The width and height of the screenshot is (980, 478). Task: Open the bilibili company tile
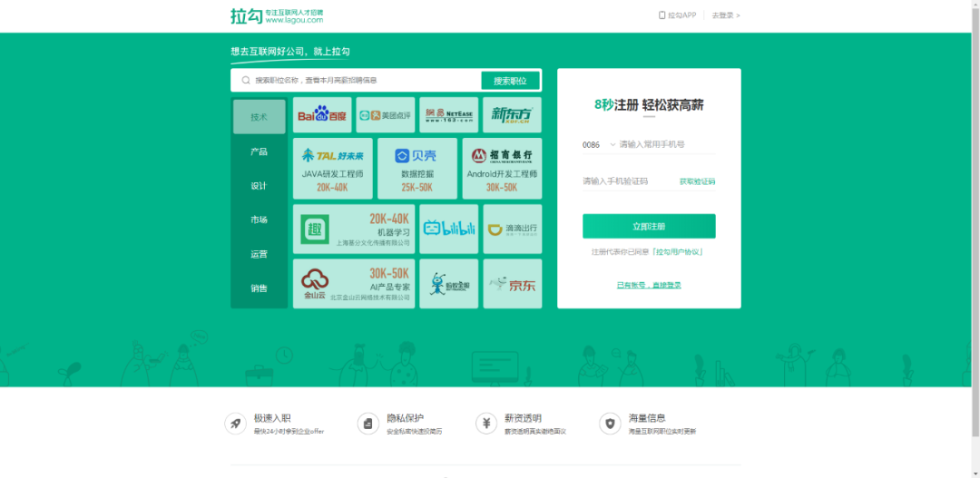(449, 229)
